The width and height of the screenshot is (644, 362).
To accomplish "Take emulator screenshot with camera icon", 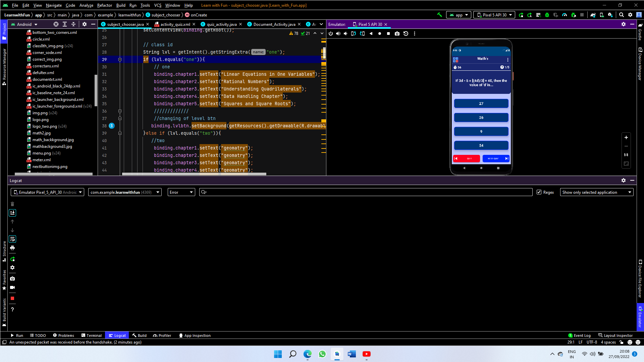I will tap(397, 34).
